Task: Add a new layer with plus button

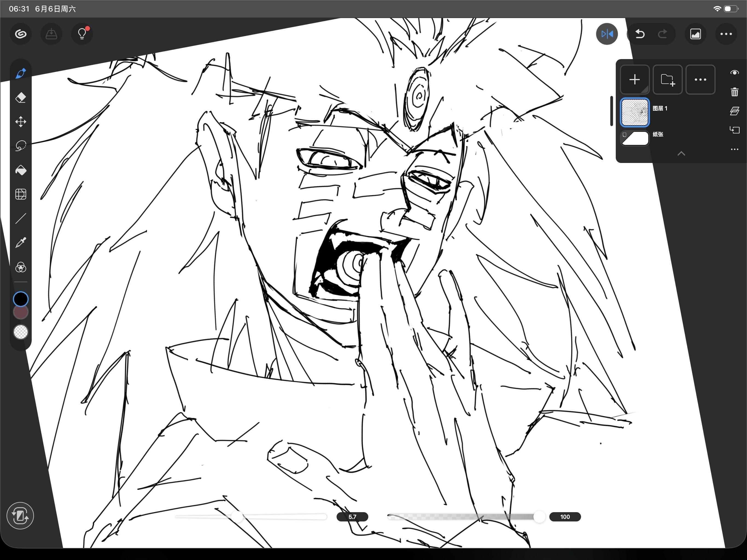Action: [635, 80]
